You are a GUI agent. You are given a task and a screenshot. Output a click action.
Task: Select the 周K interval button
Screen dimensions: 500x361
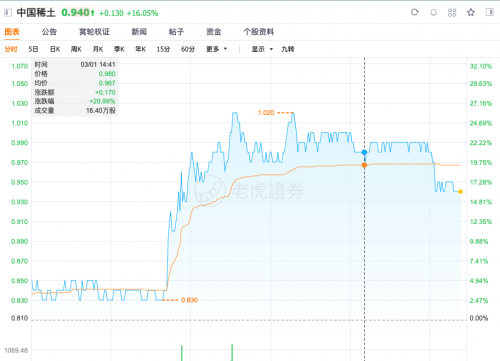(76, 49)
